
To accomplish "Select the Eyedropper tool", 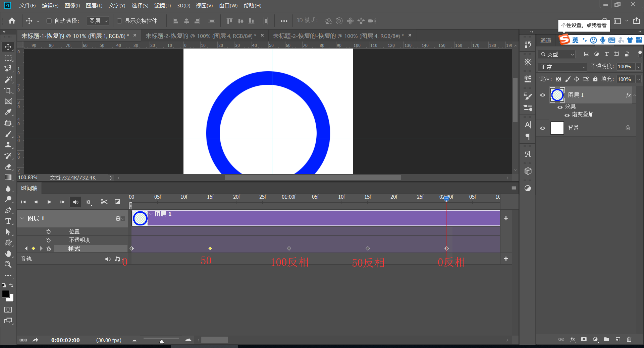I will pyautogui.click(x=8, y=112).
